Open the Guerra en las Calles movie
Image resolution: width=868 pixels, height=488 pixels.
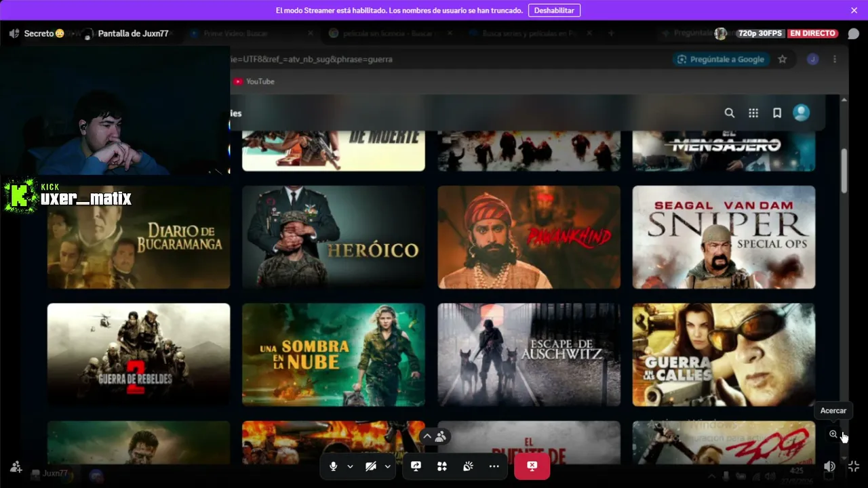(x=724, y=354)
